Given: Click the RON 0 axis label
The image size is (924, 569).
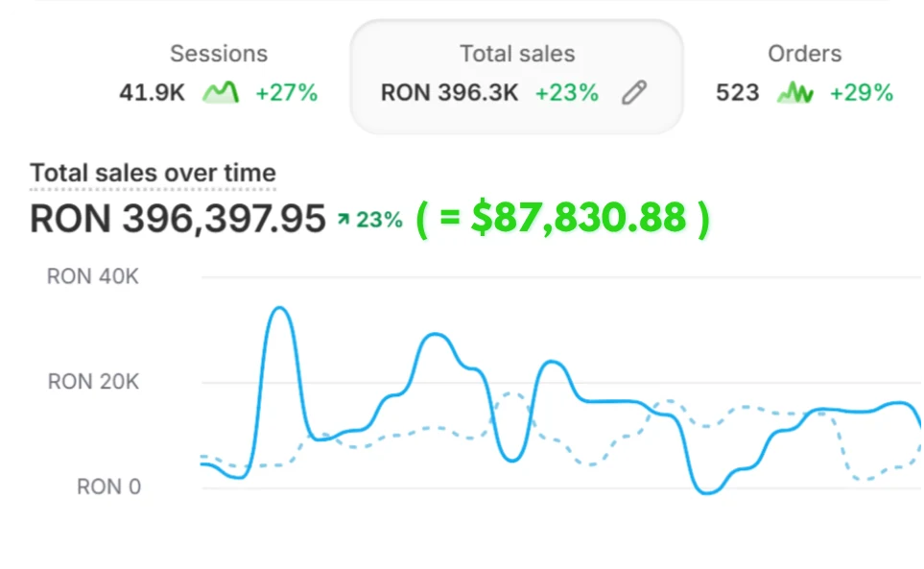Looking at the screenshot, I should [x=109, y=486].
